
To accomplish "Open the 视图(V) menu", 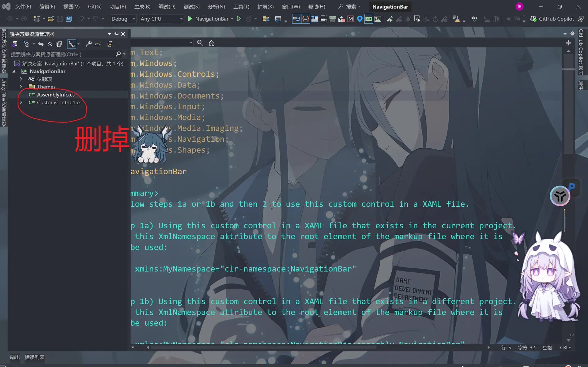I will 71,6.
